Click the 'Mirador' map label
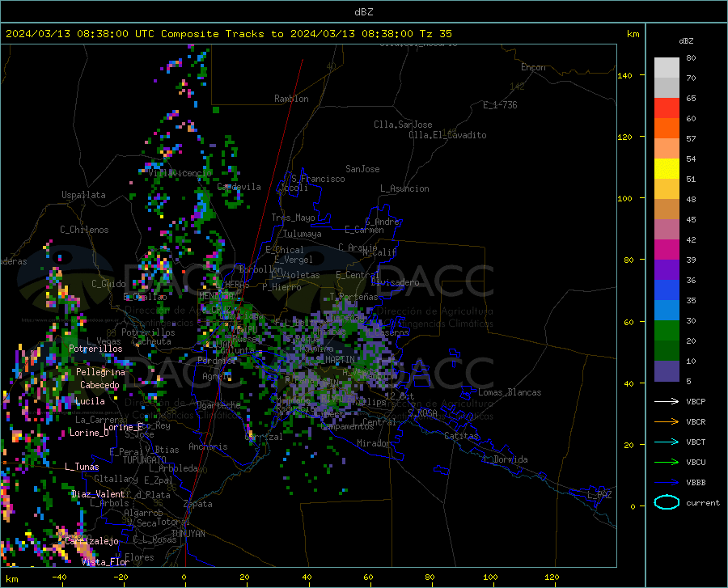Viewport: 728px width, 588px height. click(374, 443)
